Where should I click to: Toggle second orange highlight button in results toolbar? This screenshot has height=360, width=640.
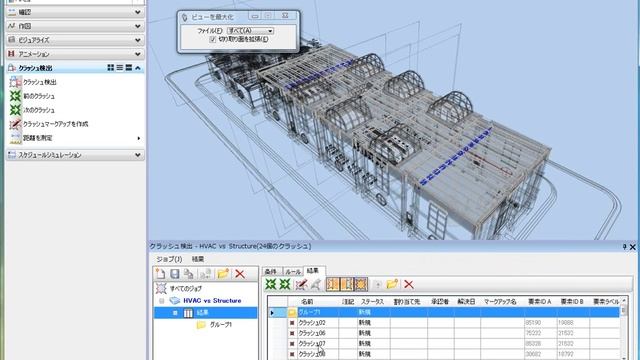(x=347, y=284)
